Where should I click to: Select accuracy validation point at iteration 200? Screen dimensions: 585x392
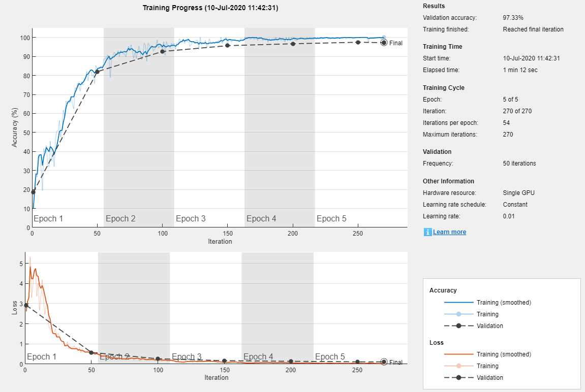[x=293, y=44]
